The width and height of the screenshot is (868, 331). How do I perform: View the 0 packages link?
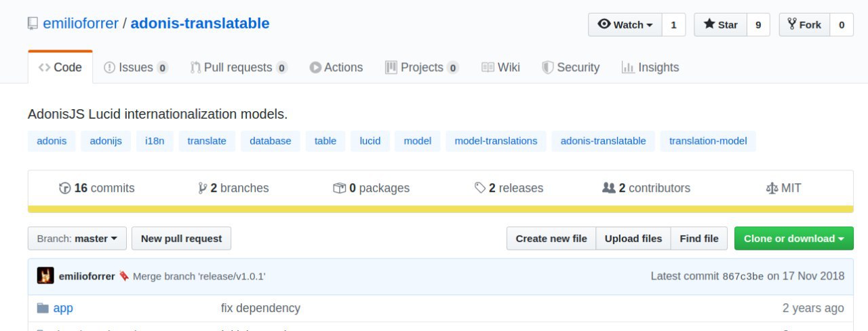[x=372, y=188]
